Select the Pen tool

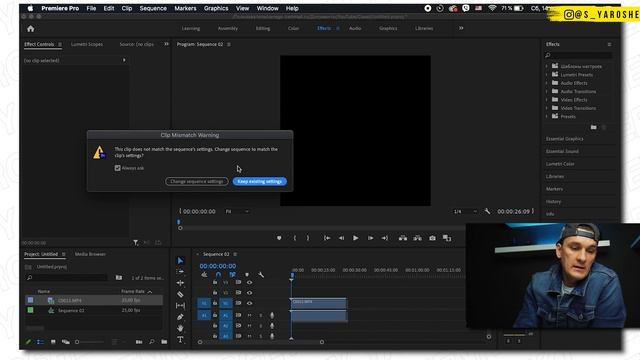coord(180,317)
